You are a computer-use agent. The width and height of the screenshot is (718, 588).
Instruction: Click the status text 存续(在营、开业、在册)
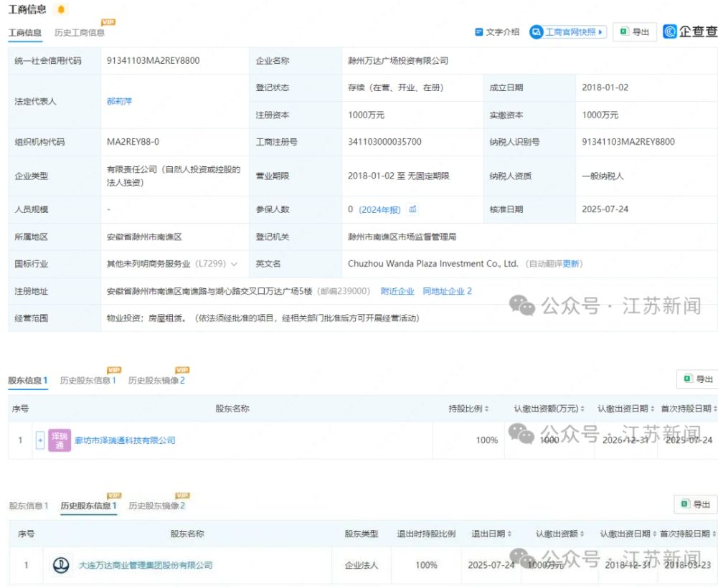pyautogui.click(x=396, y=87)
